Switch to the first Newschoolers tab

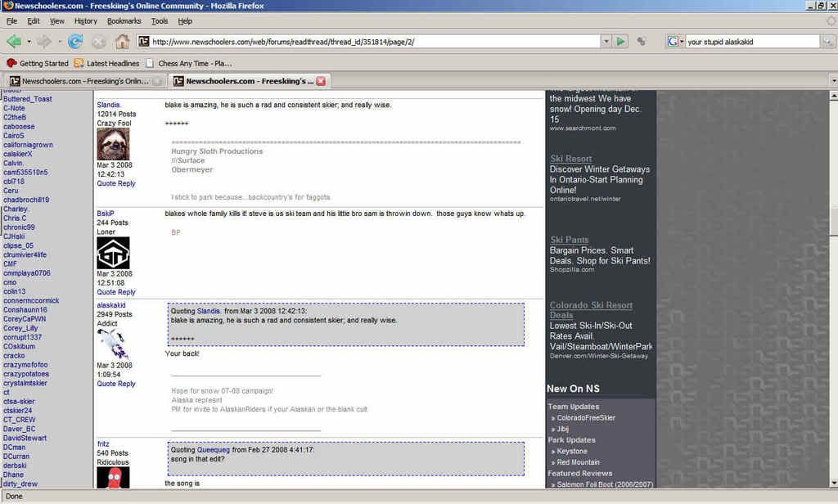coord(82,81)
